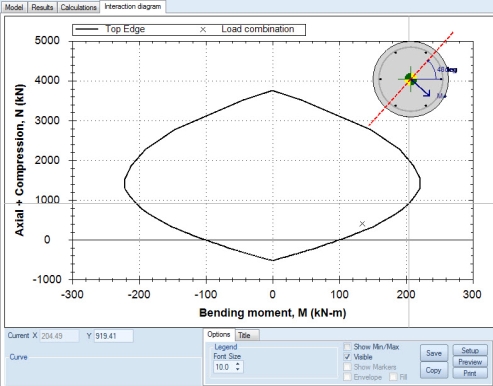The image size is (493, 386).
Task: Toggle the Envelope checkbox
Action: 347,377
